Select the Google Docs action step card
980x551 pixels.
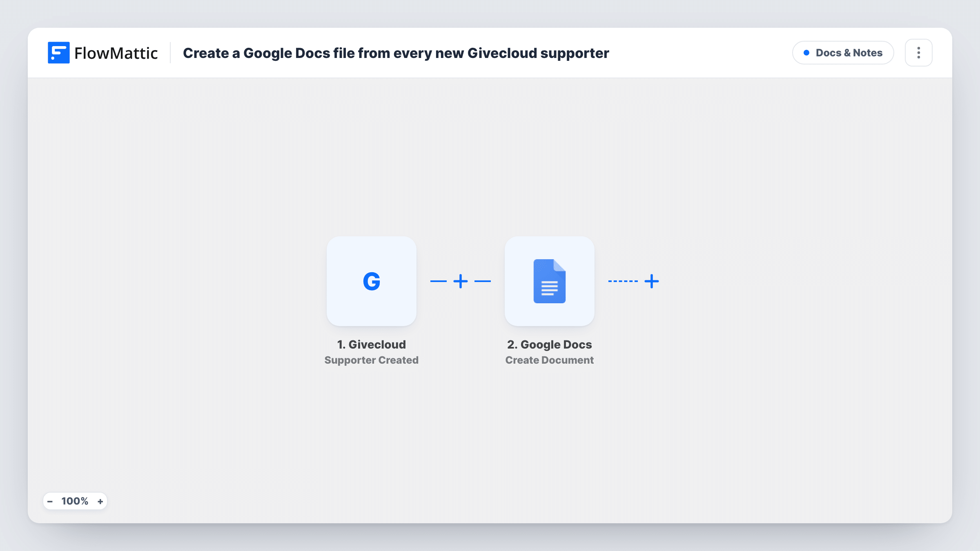[550, 281]
